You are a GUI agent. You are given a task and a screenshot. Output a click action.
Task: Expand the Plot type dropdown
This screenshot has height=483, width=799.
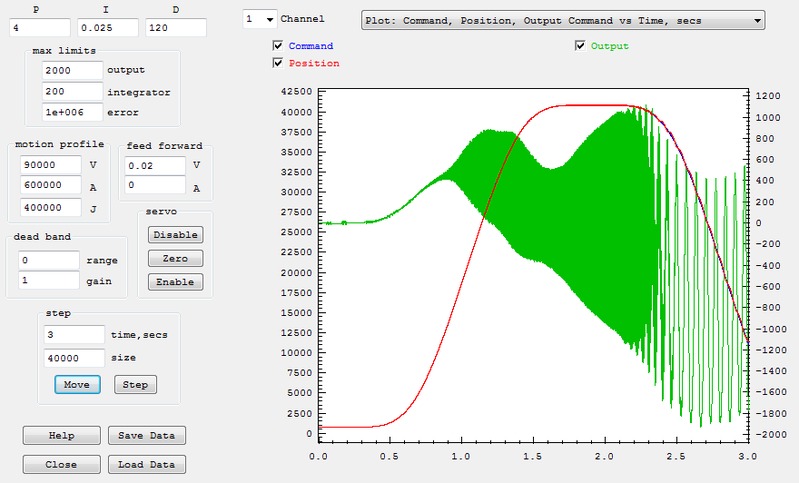(x=562, y=19)
